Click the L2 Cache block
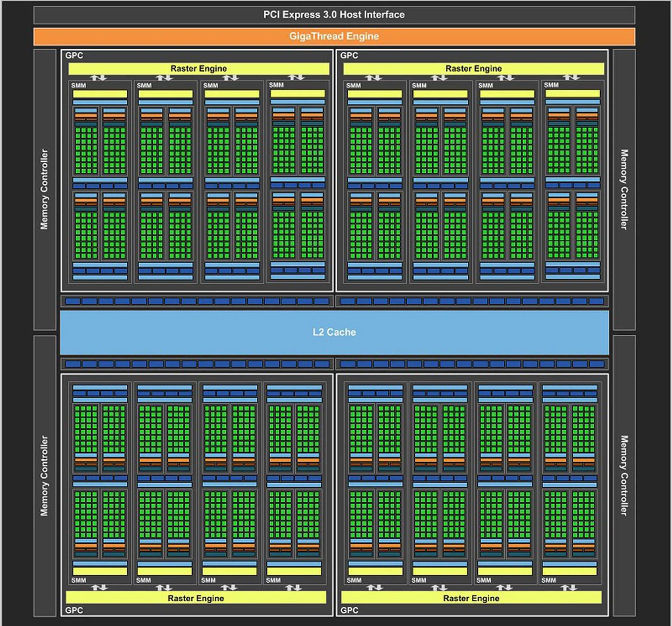This screenshot has height=626, width=672. coord(334,332)
